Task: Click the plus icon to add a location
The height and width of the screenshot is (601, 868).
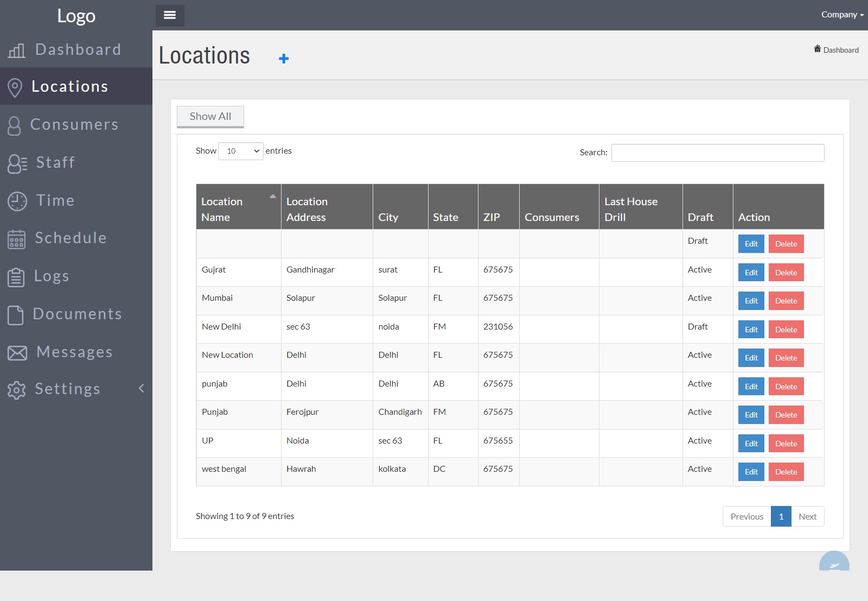Action: [284, 59]
